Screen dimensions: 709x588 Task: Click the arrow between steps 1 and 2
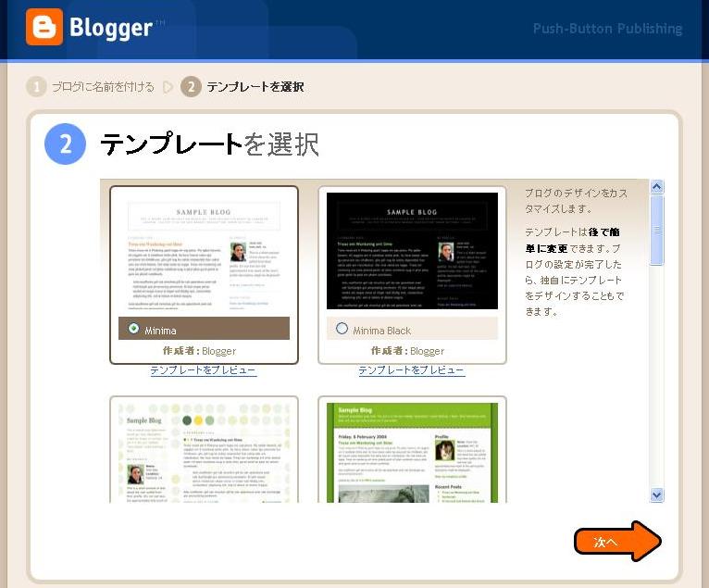pos(168,86)
